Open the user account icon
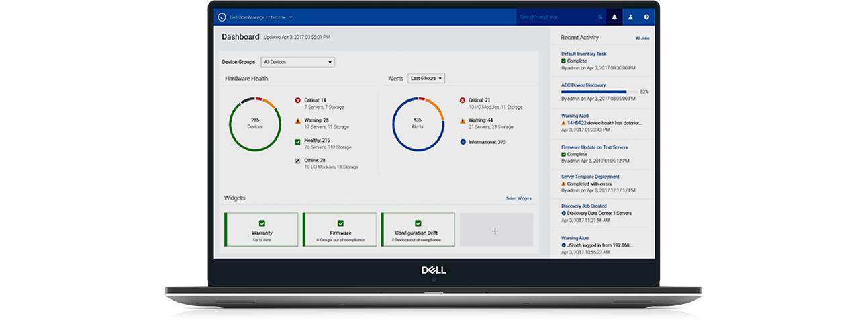This screenshot has width=868, height=320. (630, 17)
